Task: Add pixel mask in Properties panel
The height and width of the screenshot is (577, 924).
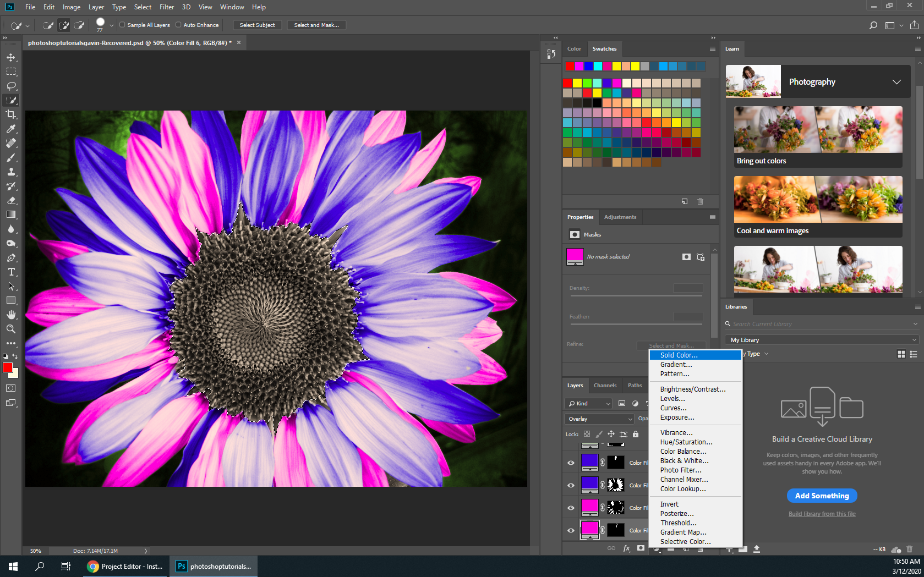Action: coord(686,257)
